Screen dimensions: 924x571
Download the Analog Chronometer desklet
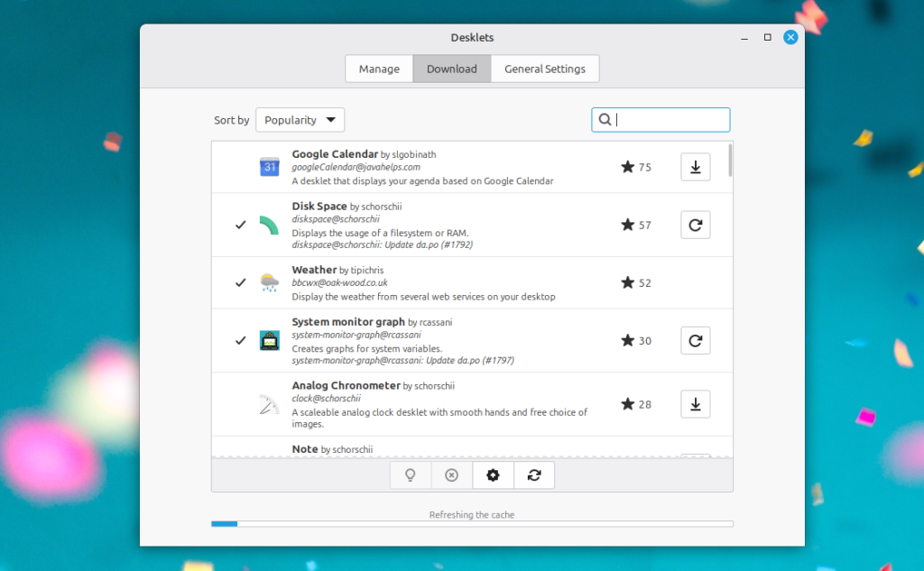[x=695, y=404]
